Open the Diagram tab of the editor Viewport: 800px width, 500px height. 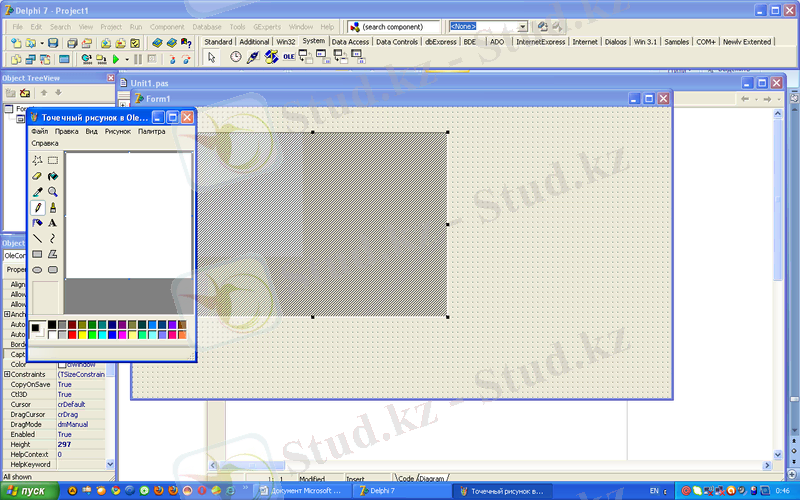tap(433, 479)
